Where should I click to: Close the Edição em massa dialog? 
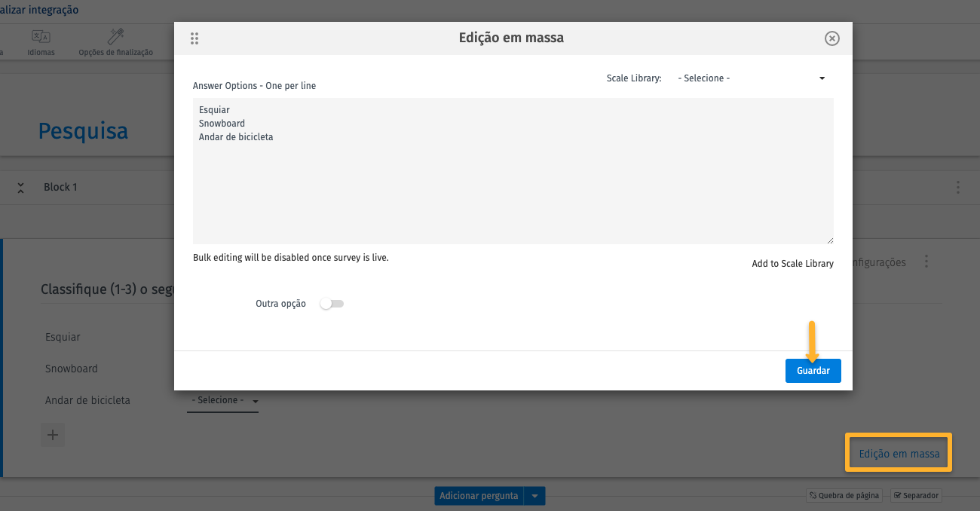832,38
